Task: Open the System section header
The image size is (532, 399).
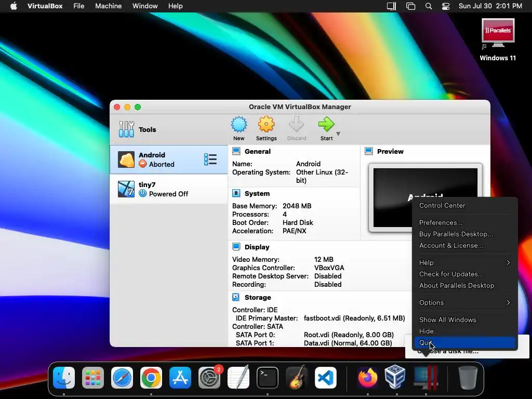Action: [257, 193]
